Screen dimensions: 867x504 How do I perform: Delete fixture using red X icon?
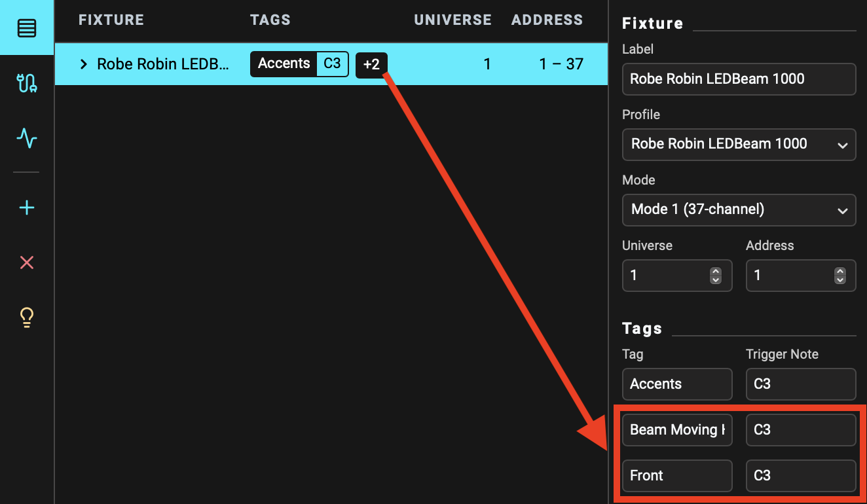point(27,263)
